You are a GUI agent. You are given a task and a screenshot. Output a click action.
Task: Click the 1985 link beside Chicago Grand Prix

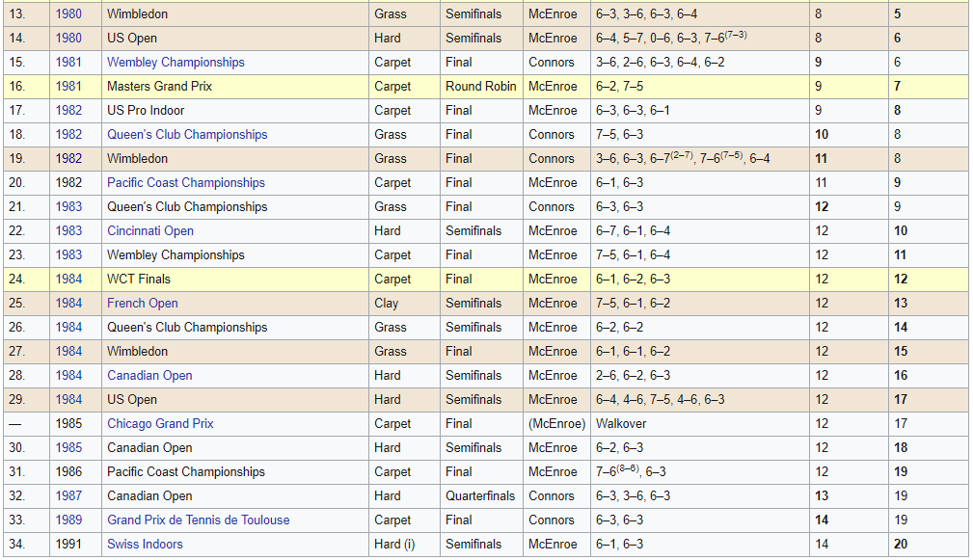[x=68, y=424]
